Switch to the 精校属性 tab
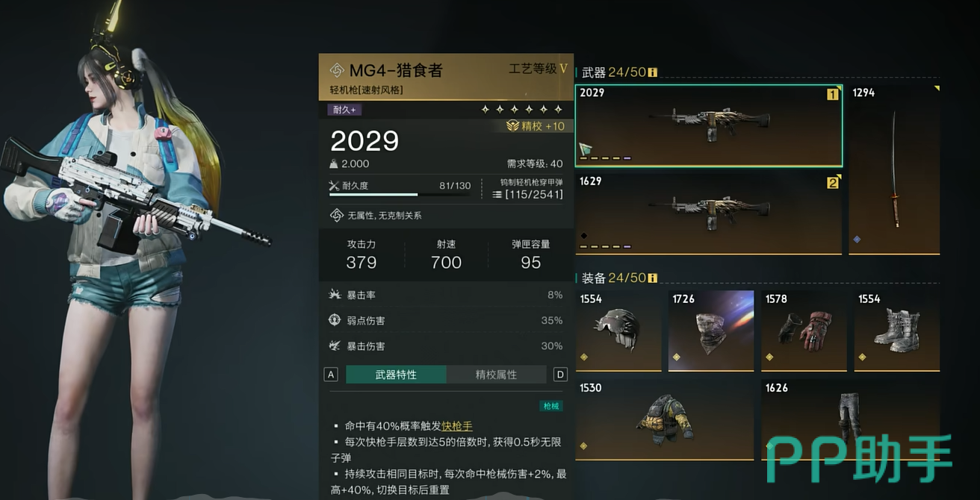This screenshot has width=980, height=500. [x=496, y=375]
